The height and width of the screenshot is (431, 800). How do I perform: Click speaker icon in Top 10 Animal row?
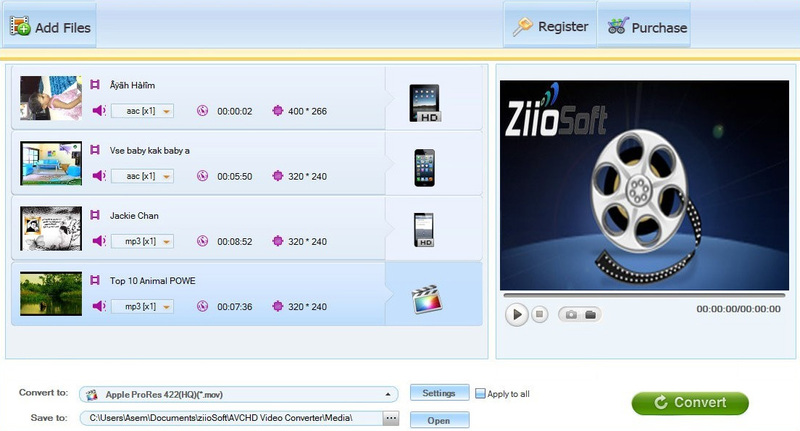point(99,306)
